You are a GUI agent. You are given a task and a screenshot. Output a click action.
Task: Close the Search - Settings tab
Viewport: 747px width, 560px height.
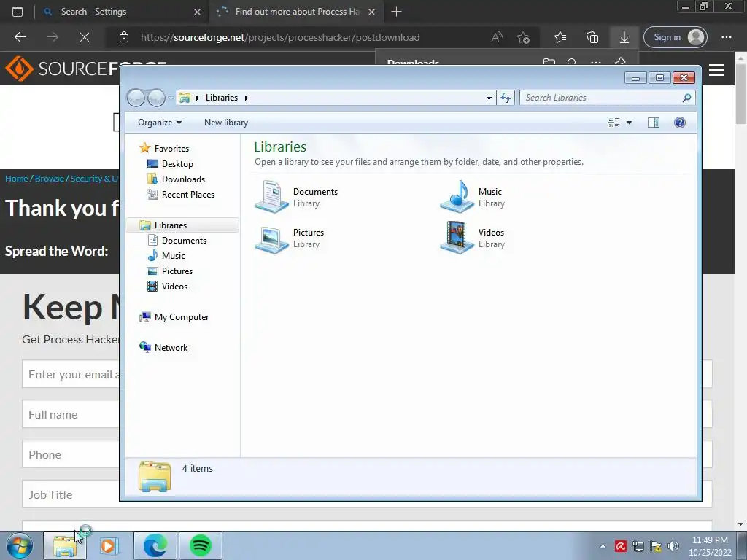[x=197, y=12]
